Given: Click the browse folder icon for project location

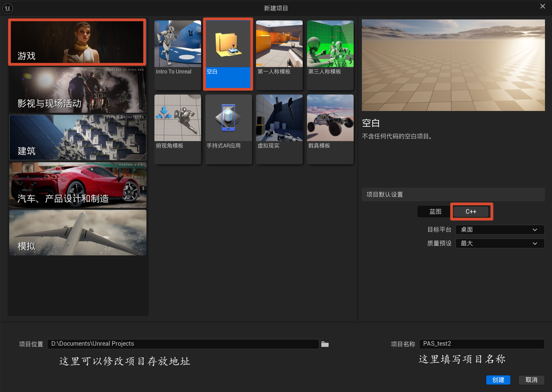Looking at the screenshot, I should coord(325,344).
